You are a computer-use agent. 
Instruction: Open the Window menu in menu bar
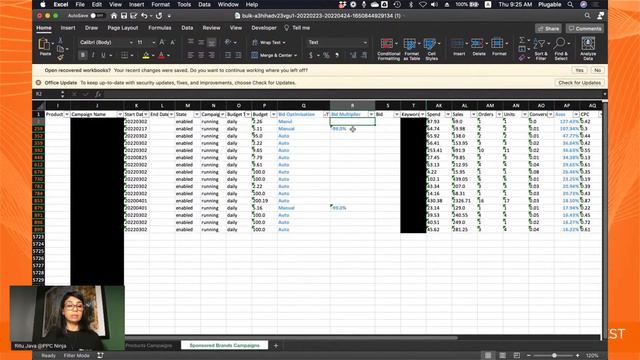click(x=228, y=4)
